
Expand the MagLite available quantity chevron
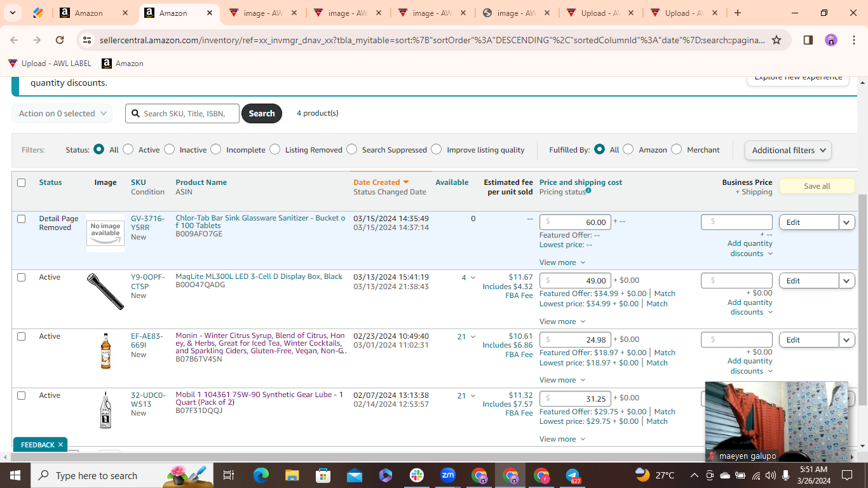pyautogui.click(x=473, y=278)
